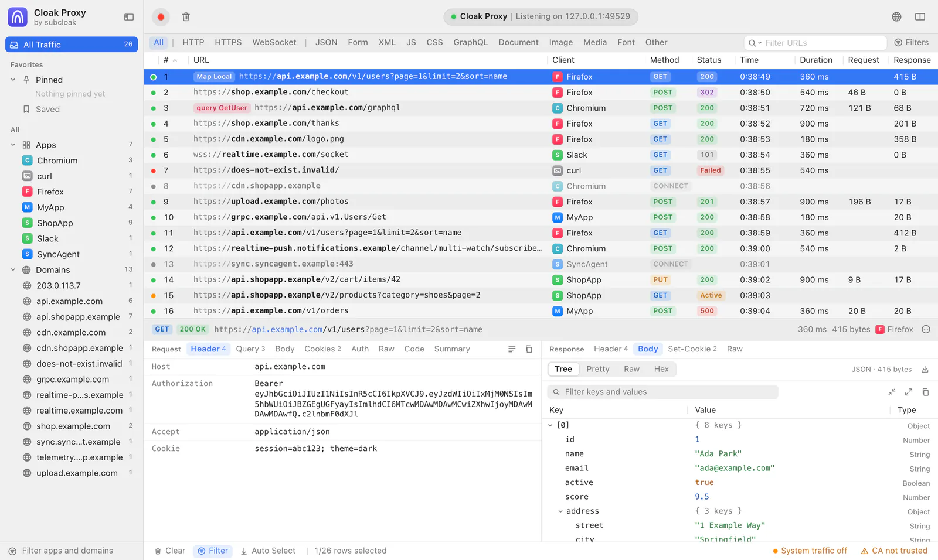The image size is (938, 560).
Task: Open the Filters icon button
Action: 911,43
